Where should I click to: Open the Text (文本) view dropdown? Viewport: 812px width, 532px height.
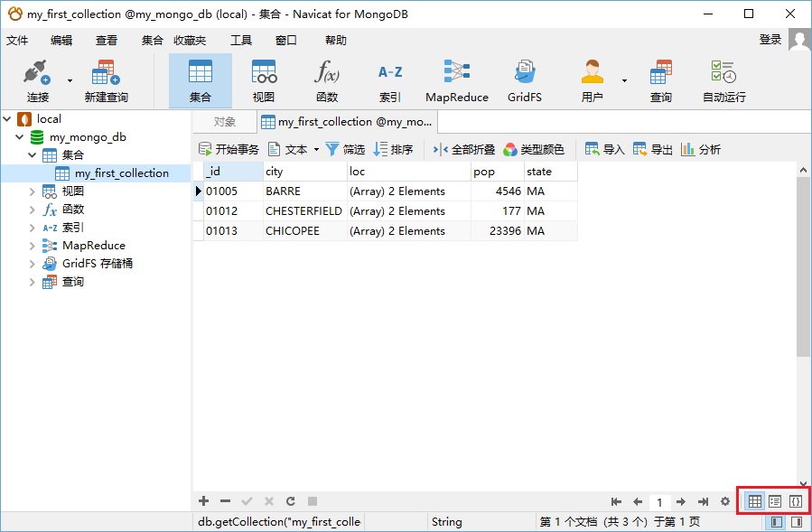316,150
